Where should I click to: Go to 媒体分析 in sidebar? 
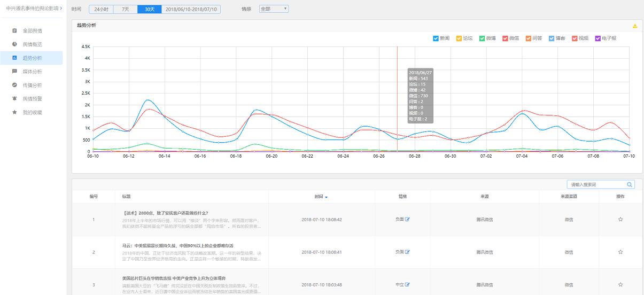tap(32, 72)
